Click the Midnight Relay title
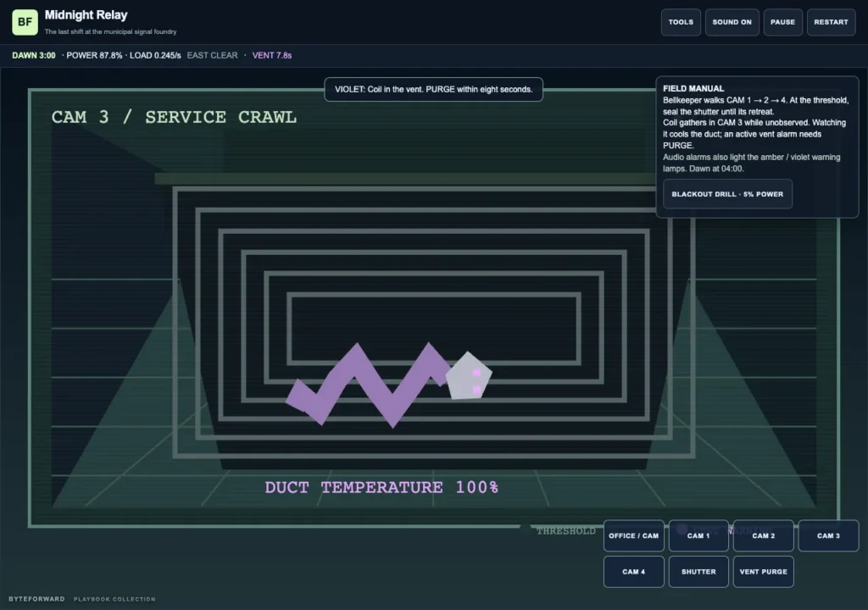868x610 pixels. (86, 15)
